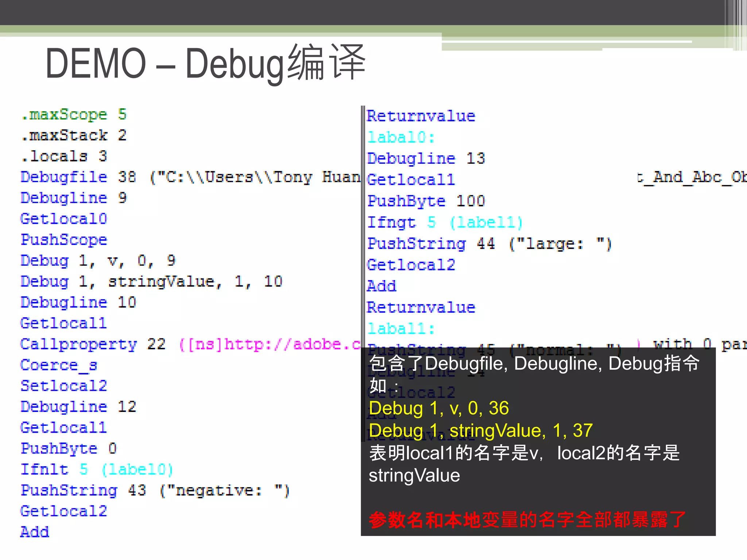Click 'Debug 1, stringValue, 1, 10' line
The height and width of the screenshot is (560, 747).
pos(151,281)
